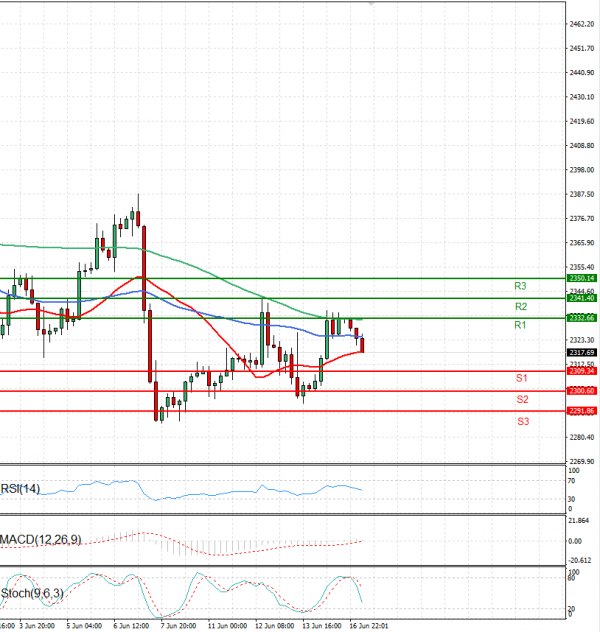Click the 2365.90 price axis value
Image resolution: width=600 pixels, height=632 pixels.
(581, 243)
